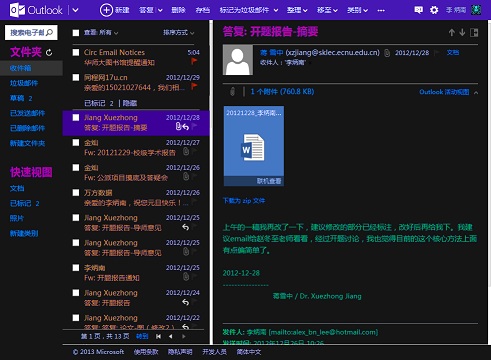Click the reply arrow on the selected message
The width and height of the screenshot is (491, 360).
[186, 127]
